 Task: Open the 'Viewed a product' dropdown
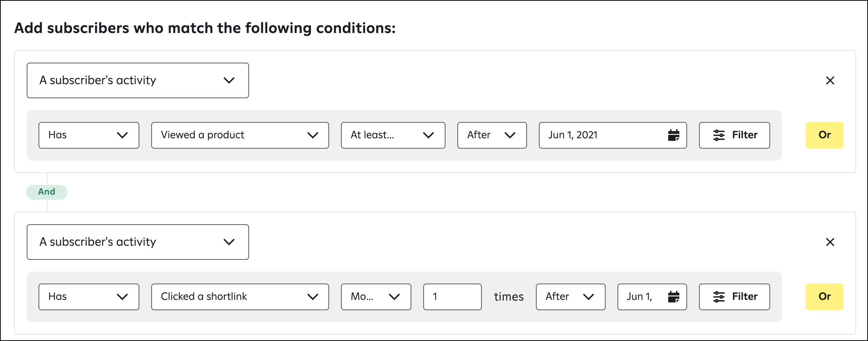click(240, 135)
